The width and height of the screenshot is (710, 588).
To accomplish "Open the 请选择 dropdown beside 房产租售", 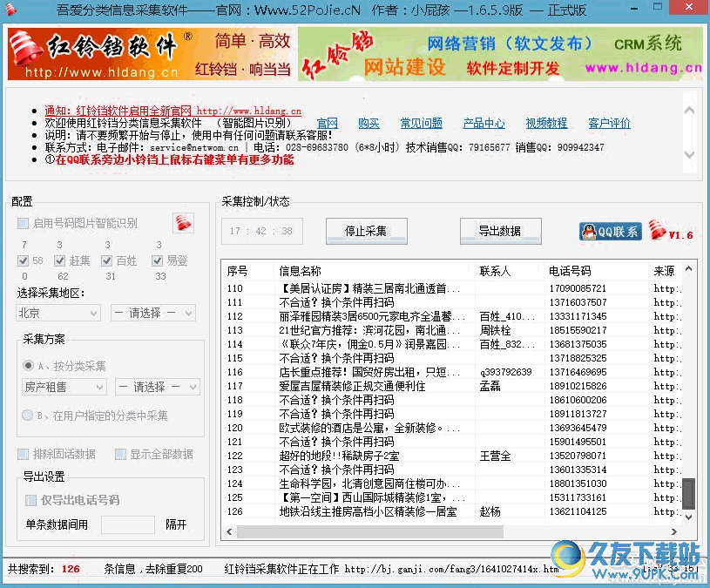I will click(157, 387).
